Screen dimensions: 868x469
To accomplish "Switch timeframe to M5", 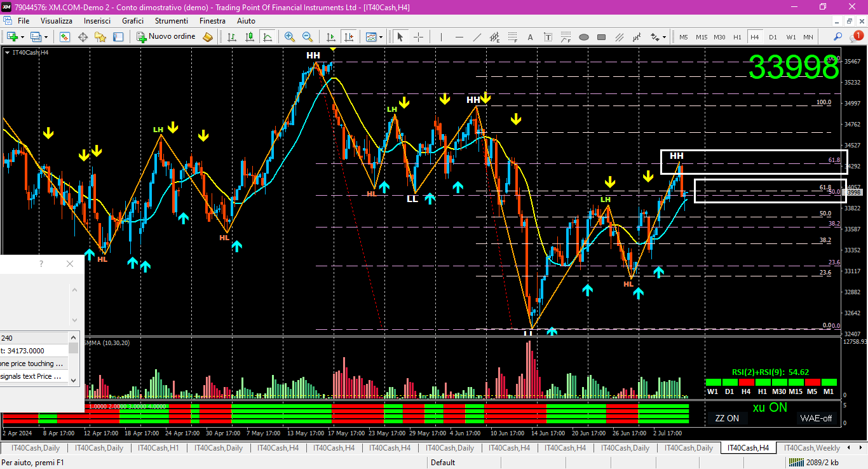I will coord(684,37).
